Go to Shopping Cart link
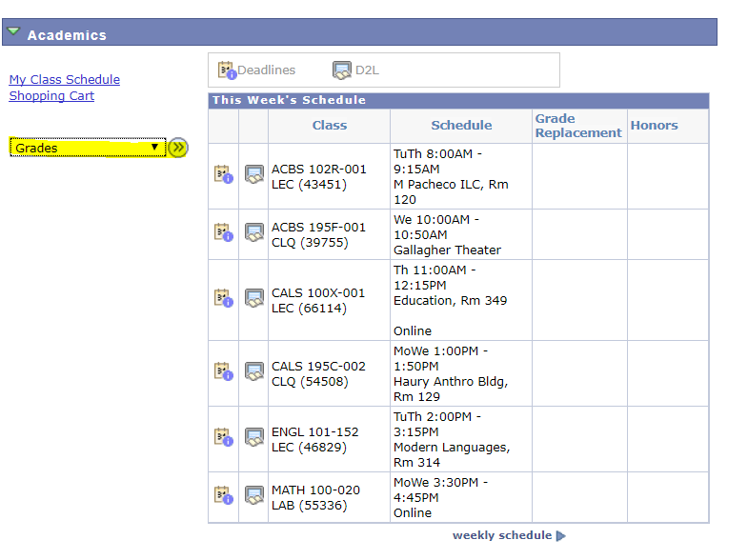748x560 pixels. [x=51, y=96]
